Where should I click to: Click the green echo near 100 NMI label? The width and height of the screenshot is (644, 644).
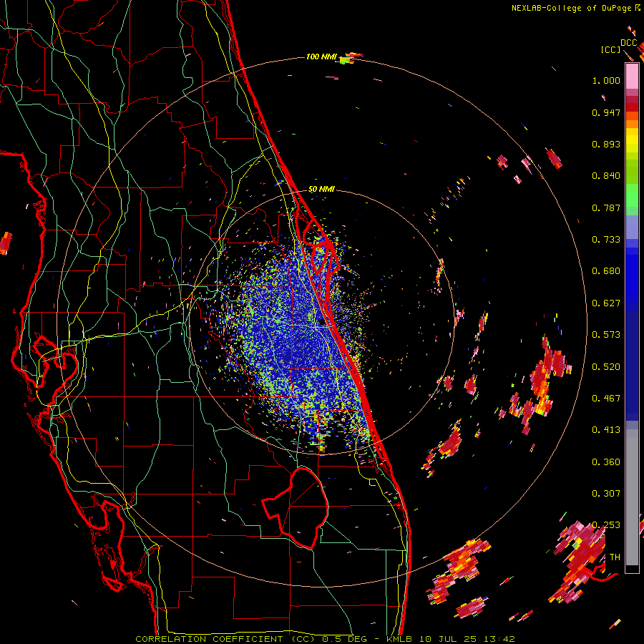[x=345, y=60]
